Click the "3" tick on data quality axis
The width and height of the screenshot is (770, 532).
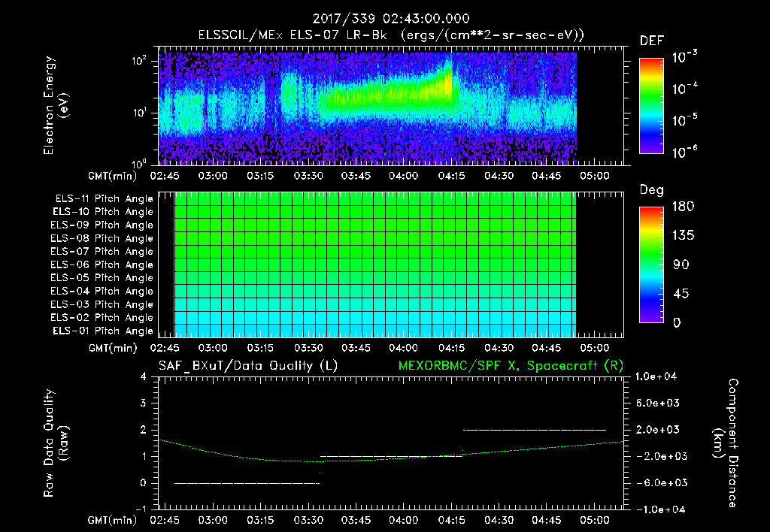143,404
